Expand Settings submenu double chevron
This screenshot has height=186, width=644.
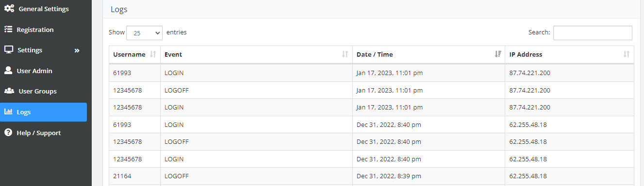[x=77, y=50]
